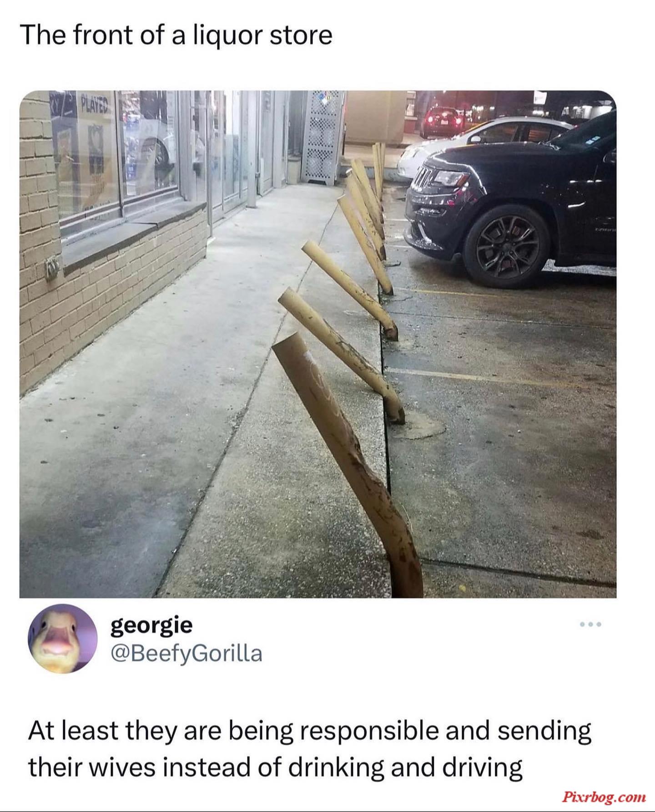Open the three-dot more options menu
655x812 pixels.
coord(591,624)
